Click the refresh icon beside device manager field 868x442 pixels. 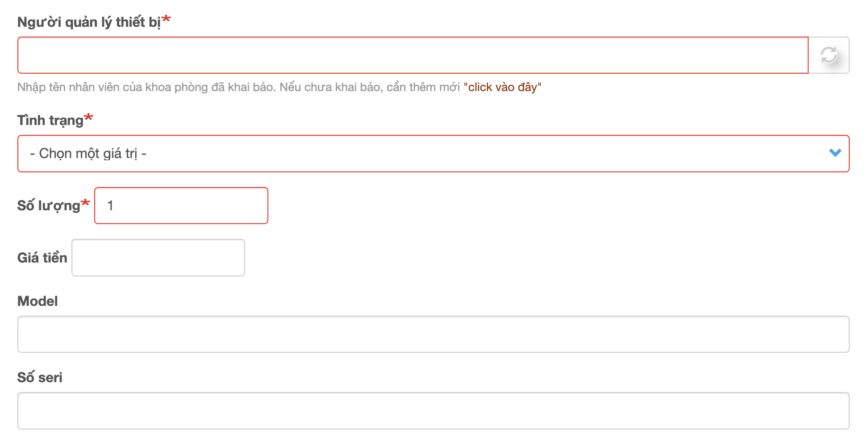pyautogui.click(x=829, y=55)
